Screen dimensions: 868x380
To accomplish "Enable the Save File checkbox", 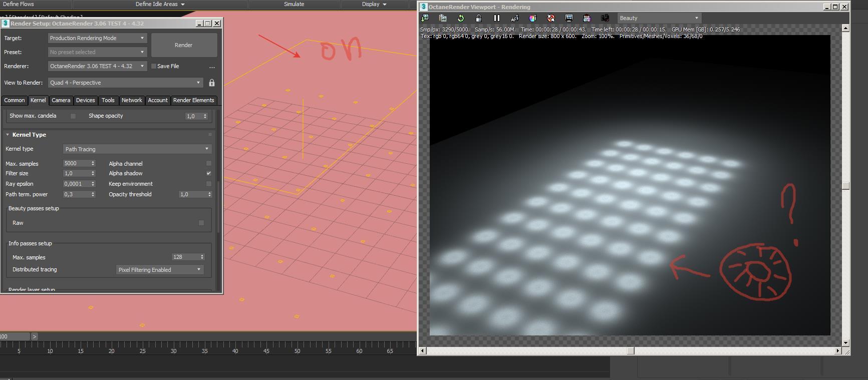I will (x=154, y=66).
